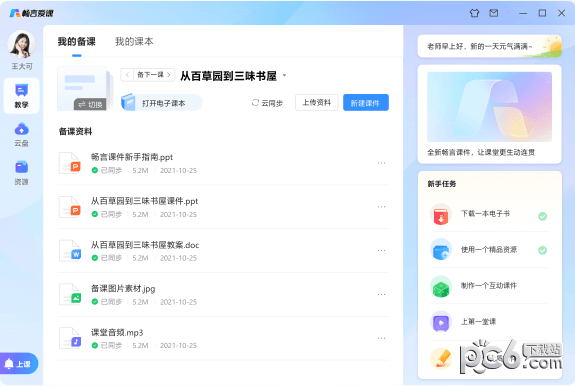Open file 课堂音频.mp3
Image resolution: width=575 pixels, height=386 pixels.
[x=117, y=332]
